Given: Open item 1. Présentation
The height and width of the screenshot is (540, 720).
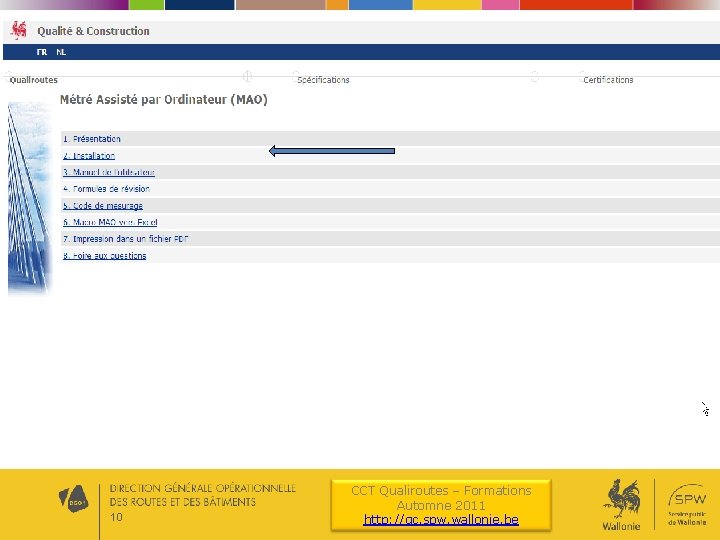Looking at the screenshot, I should [x=92, y=139].
